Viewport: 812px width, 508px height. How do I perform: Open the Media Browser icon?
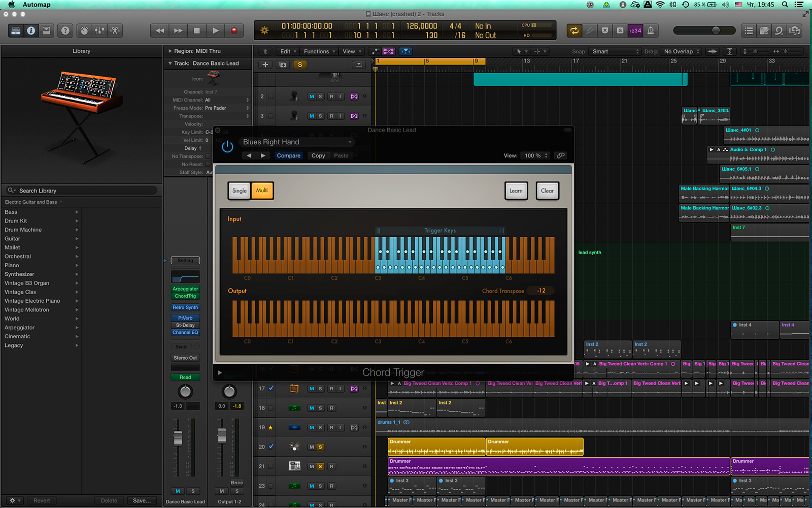point(795,30)
